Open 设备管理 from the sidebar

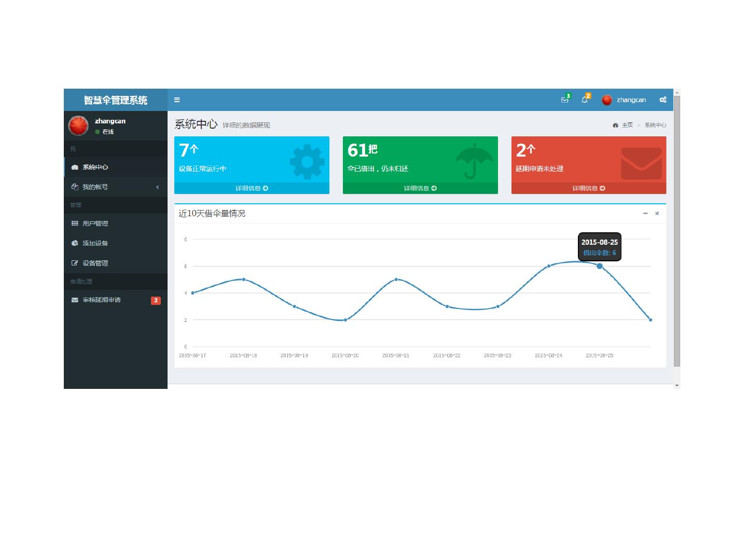click(115, 263)
